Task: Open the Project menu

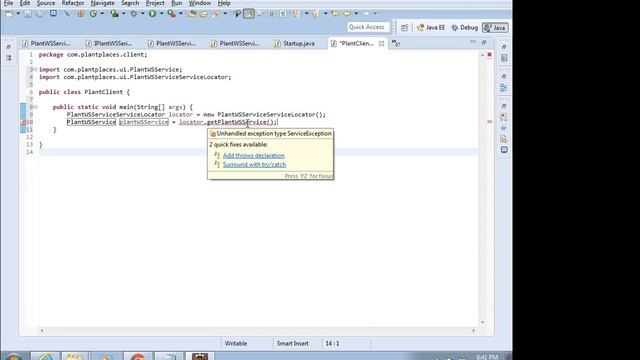Action: point(155,3)
